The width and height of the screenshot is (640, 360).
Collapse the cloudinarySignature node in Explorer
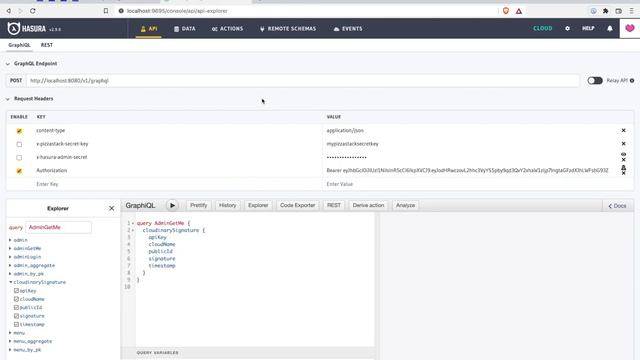click(10, 282)
